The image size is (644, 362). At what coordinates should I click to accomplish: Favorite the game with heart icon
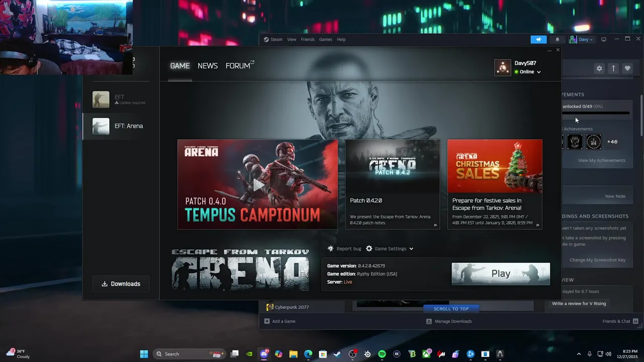(627, 68)
